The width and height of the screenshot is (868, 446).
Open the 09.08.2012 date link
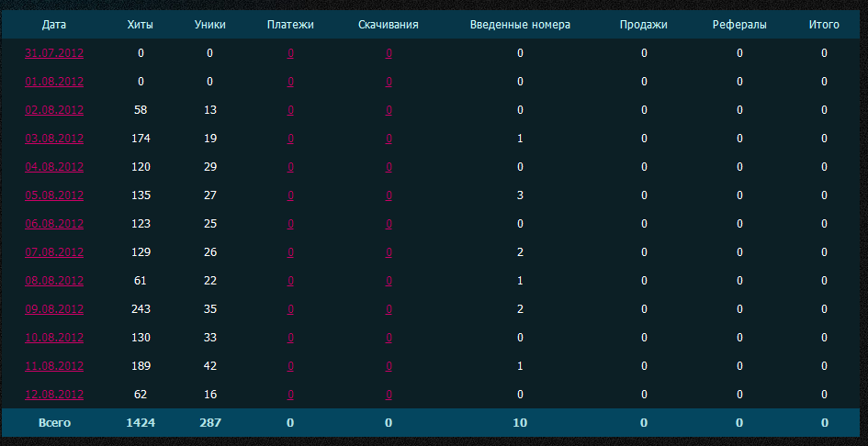54,309
